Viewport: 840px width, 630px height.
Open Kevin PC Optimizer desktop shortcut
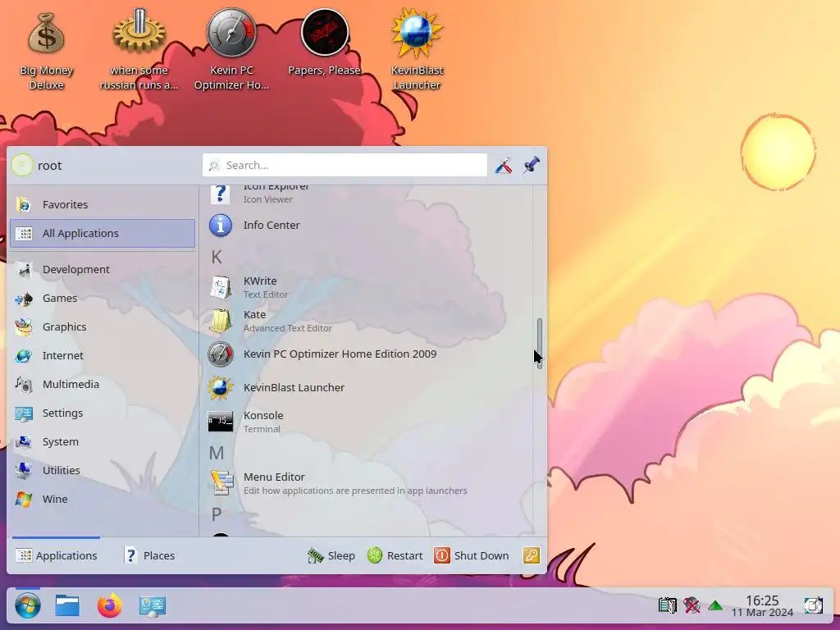231,51
